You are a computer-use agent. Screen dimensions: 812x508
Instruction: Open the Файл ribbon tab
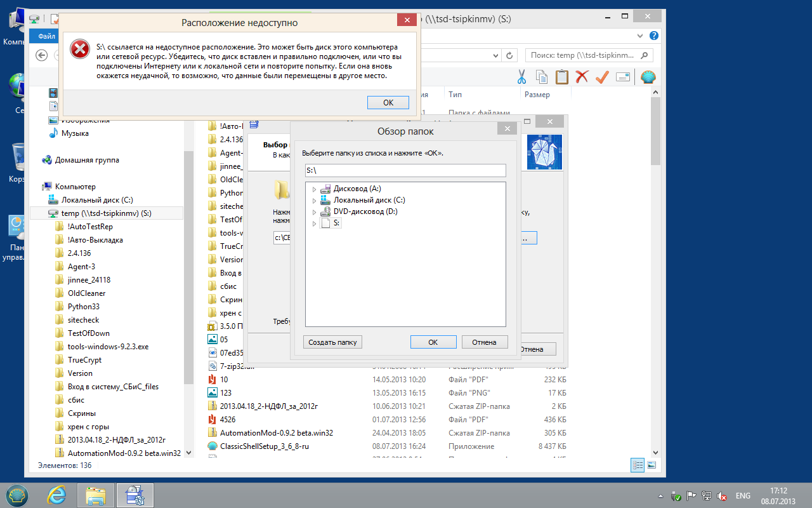coord(47,36)
